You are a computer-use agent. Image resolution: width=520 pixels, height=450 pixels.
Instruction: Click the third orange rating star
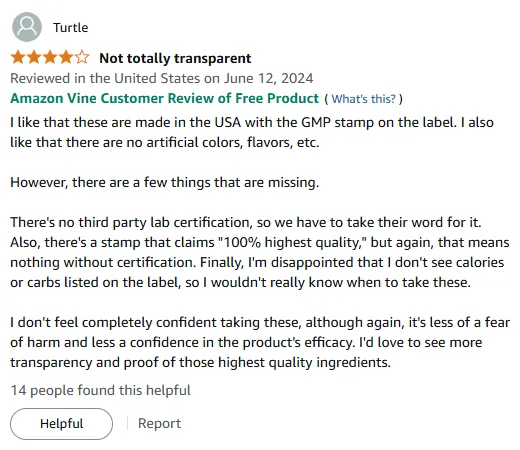(x=50, y=58)
